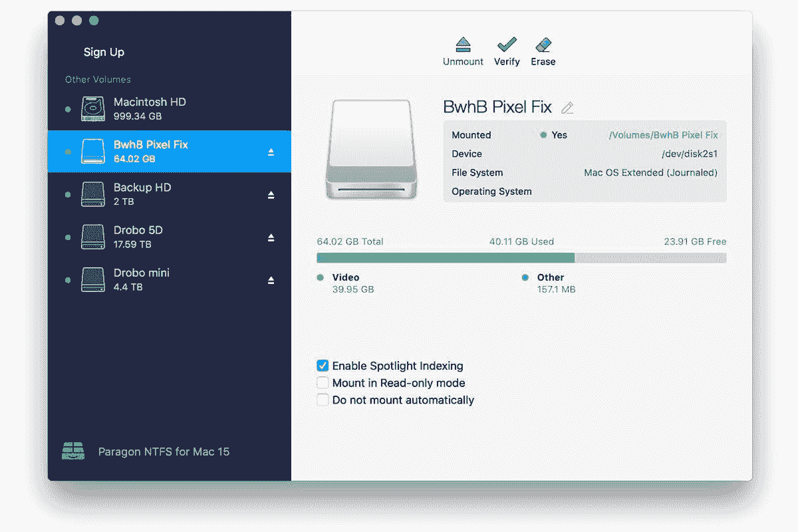Disable Enable Spotlight Indexing
The width and height of the screenshot is (798, 532).
[323, 366]
